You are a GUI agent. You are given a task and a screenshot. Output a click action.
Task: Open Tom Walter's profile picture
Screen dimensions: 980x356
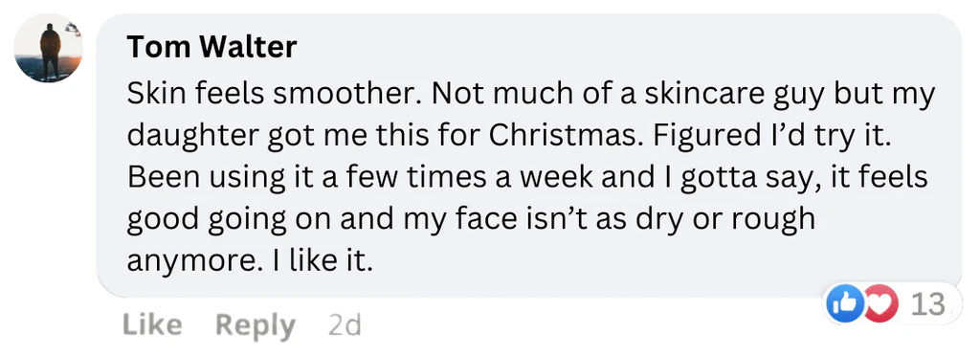(48, 48)
